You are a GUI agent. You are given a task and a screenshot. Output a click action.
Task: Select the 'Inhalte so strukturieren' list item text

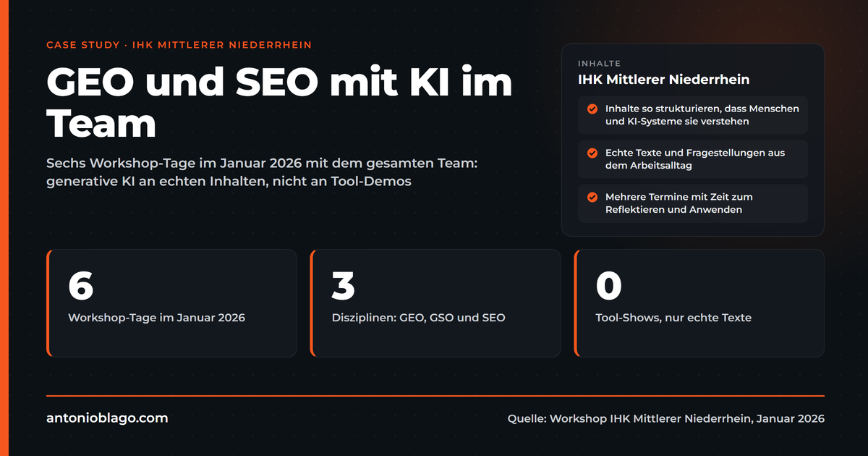pos(702,115)
